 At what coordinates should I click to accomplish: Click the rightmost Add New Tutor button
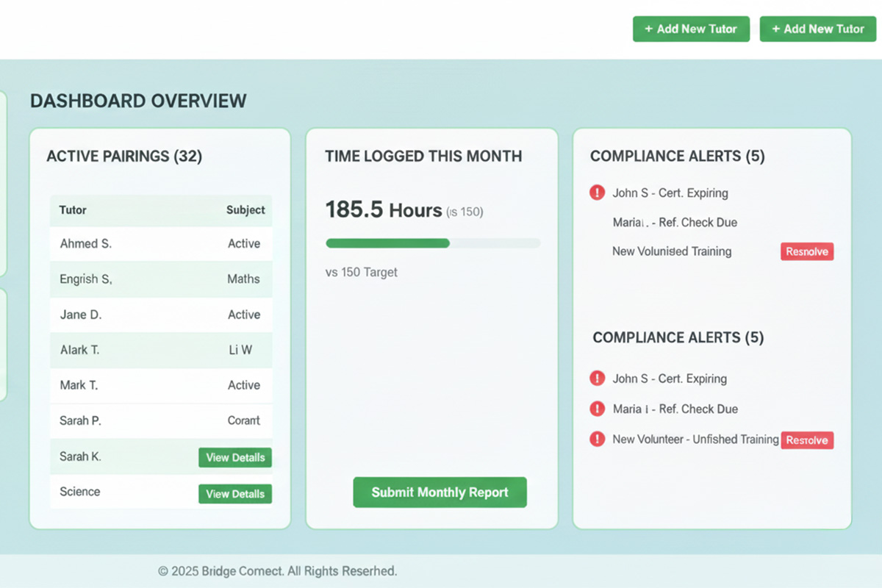818,29
